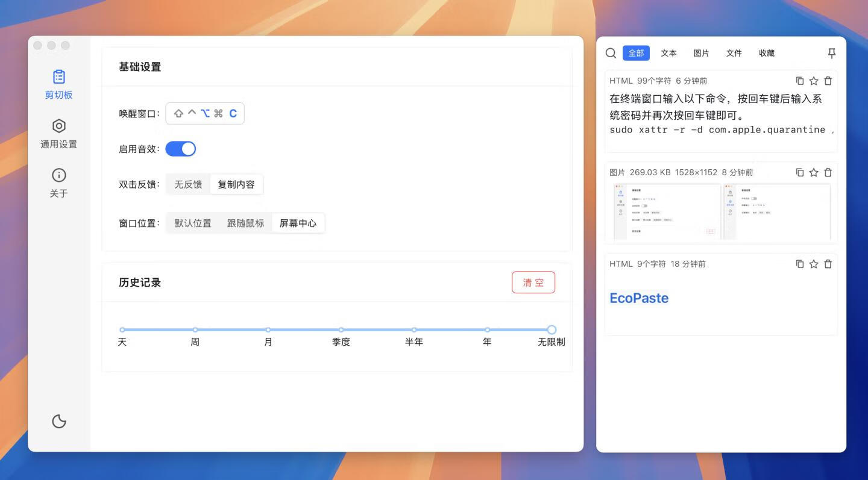Switch to the 文本 tab
Image resolution: width=868 pixels, height=480 pixels.
[x=668, y=53]
